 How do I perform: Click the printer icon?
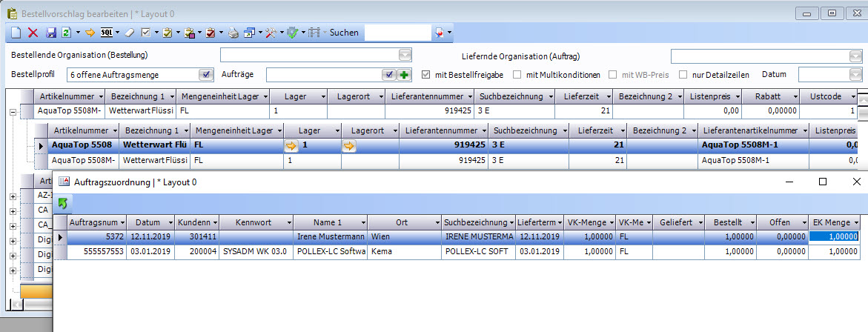(233, 33)
